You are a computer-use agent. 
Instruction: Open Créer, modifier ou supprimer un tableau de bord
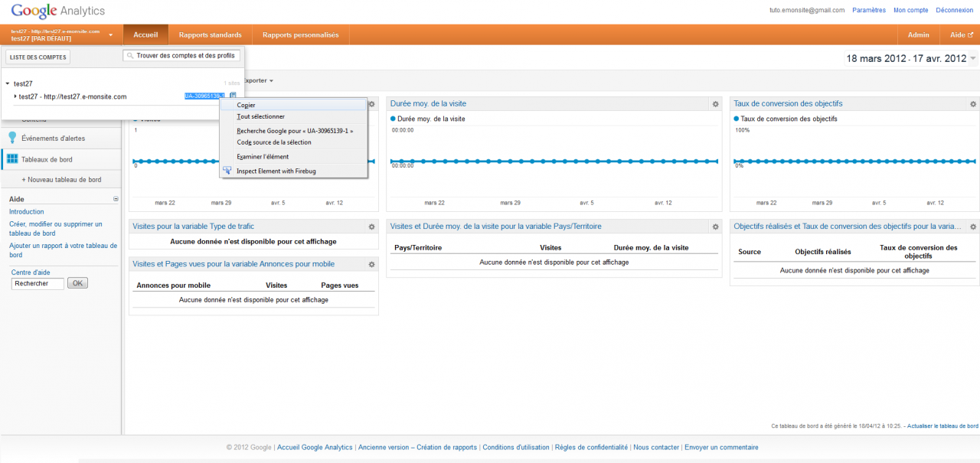[x=55, y=229]
